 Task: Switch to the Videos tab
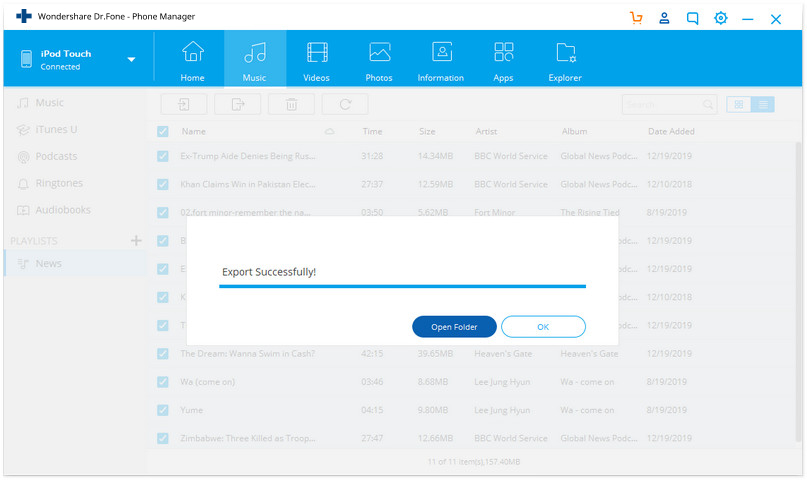coord(317,61)
